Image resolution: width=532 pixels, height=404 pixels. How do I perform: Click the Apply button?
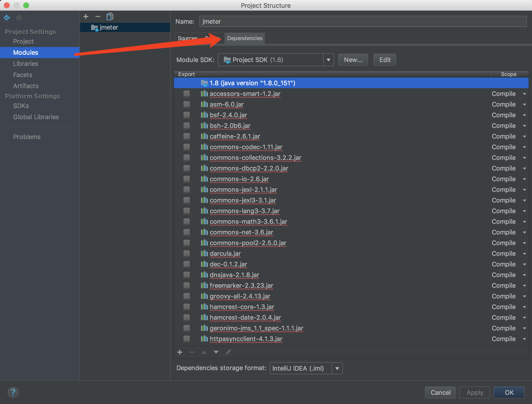pyautogui.click(x=475, y=393)
